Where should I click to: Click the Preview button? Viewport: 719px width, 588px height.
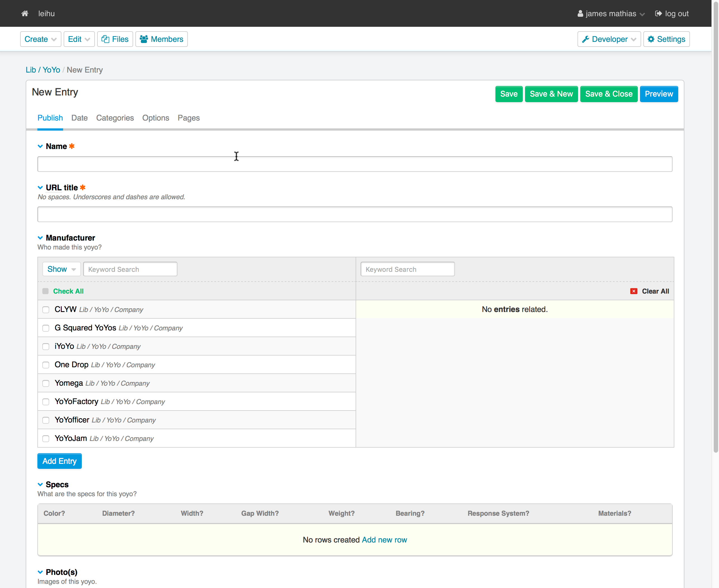point(658,94)
